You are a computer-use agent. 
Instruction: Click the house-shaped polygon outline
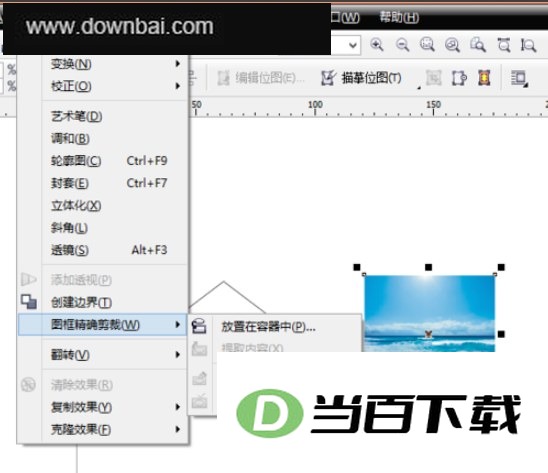226,296
